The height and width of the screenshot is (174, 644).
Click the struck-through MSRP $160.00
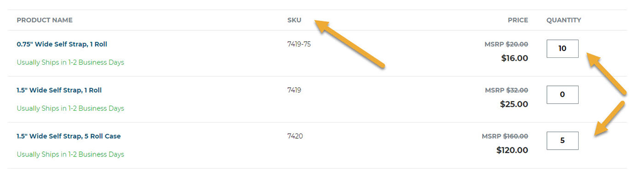(x=516, y=136)
